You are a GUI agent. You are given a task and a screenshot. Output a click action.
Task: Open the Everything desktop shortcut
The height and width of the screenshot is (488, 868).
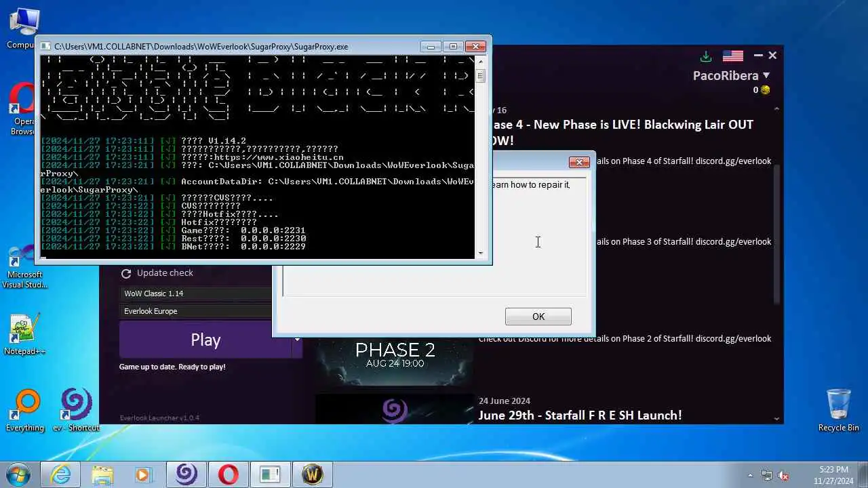tap(25, 411)
